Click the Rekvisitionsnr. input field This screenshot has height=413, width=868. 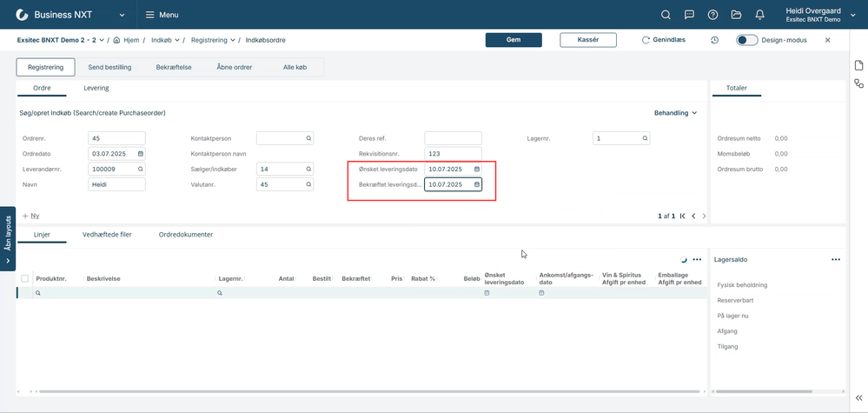coord(453,153)
